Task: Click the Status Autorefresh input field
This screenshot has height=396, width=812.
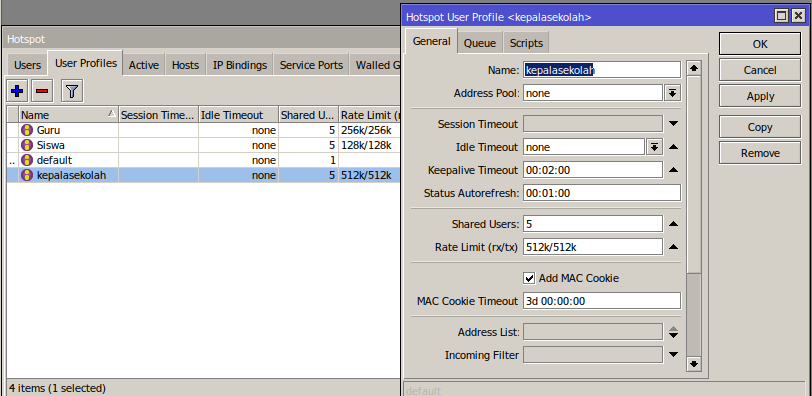Action: click(x=602, y=193)
